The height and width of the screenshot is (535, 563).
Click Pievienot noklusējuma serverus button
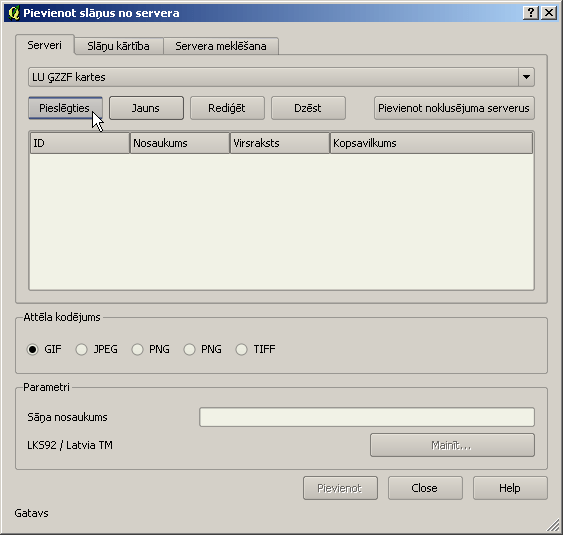point(454,108)
